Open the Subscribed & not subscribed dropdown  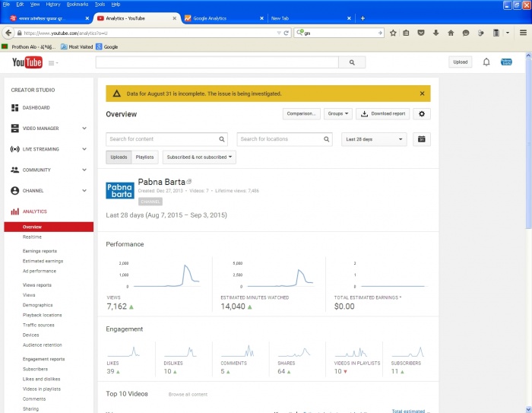pos(199,157)
